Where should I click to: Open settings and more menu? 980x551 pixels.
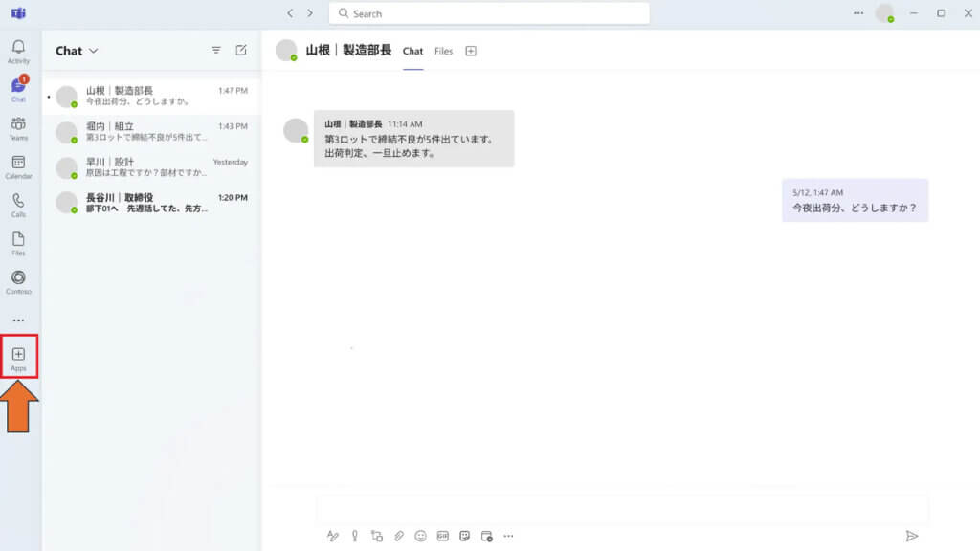(x=858, y=13)
